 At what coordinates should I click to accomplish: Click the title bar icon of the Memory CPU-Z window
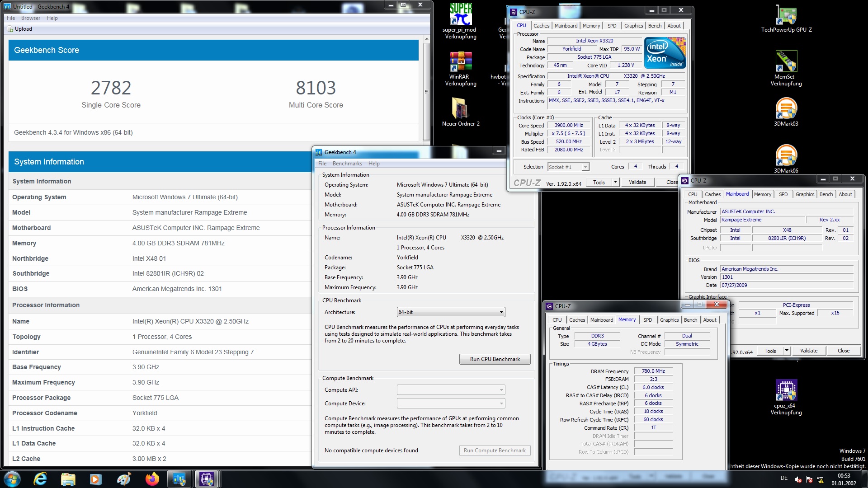[x=549, y=306]
